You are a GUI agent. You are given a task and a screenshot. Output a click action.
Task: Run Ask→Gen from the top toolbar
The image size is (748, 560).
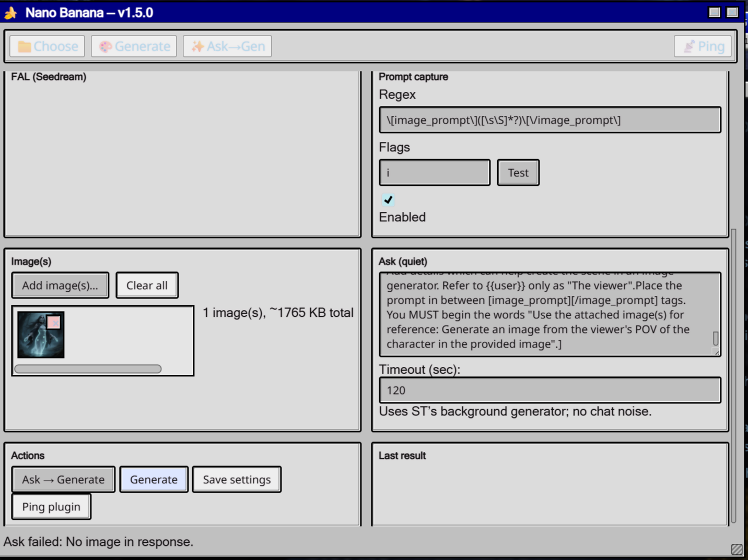(227, 46)
